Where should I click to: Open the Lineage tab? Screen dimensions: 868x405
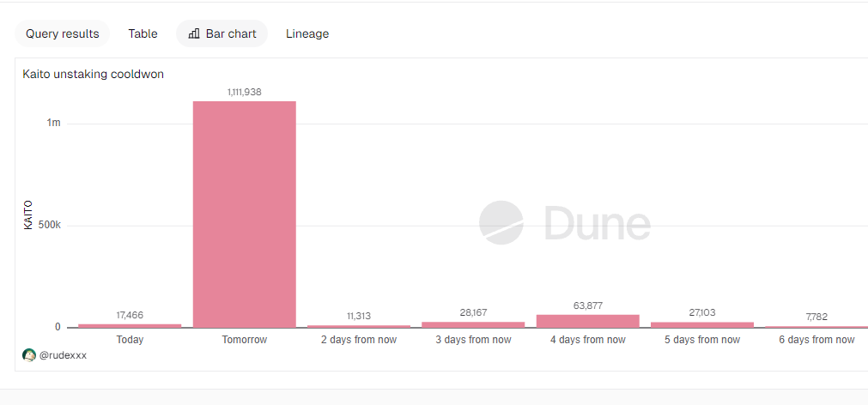[x=307, y=34]
